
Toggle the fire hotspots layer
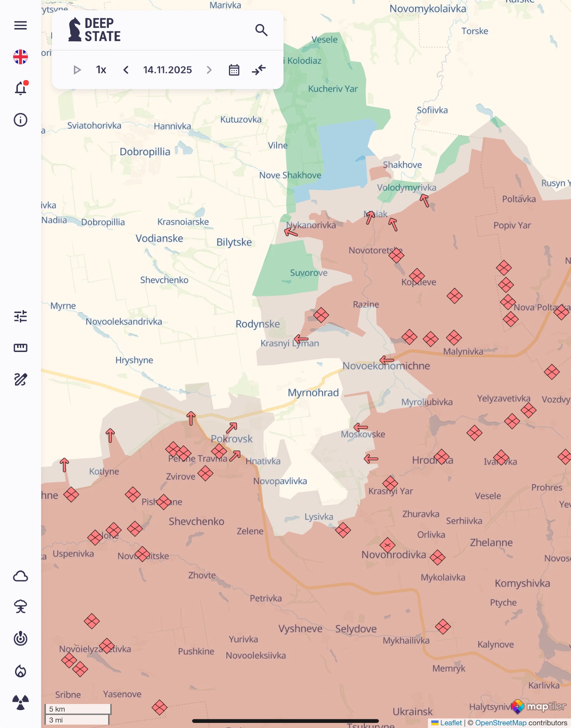click(x=20, y=671)
